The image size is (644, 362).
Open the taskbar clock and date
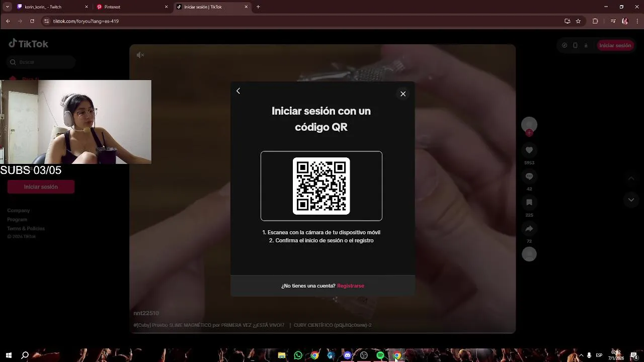pos(616,355)
